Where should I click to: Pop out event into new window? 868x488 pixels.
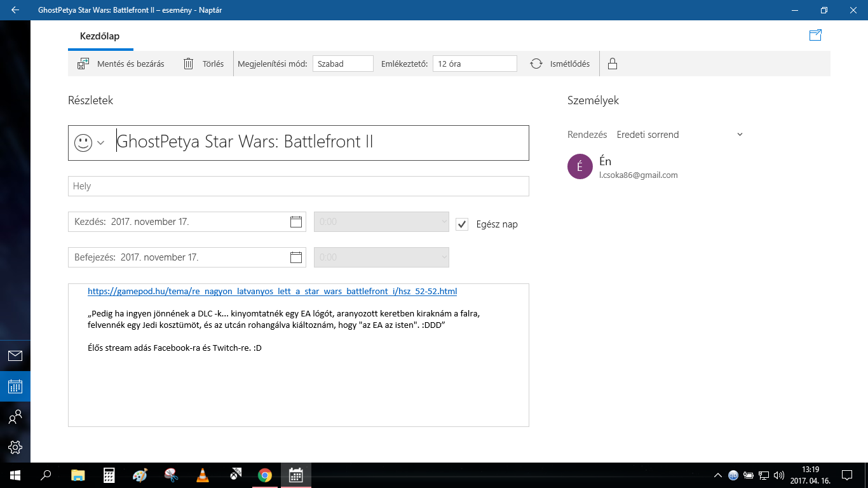815,36
